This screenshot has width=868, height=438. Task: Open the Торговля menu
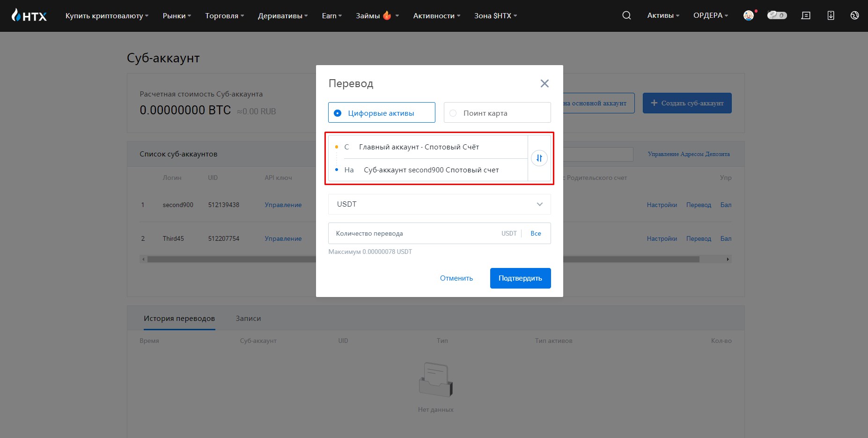point(224,15)
